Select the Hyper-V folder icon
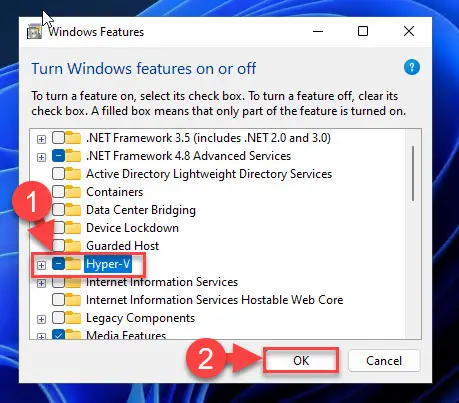The height and width of the screenshot is (403, 459). point(73,264)
